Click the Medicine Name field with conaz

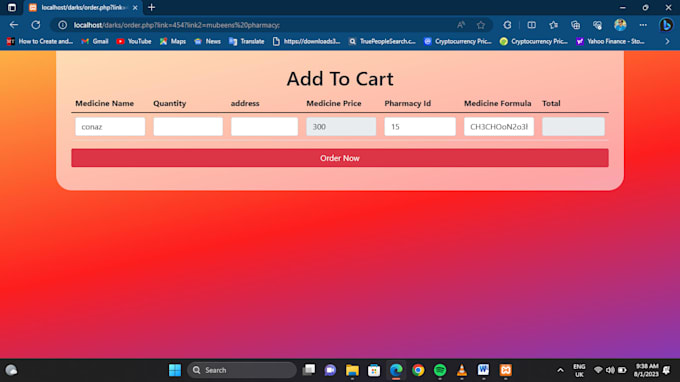(x=110, y=127)
